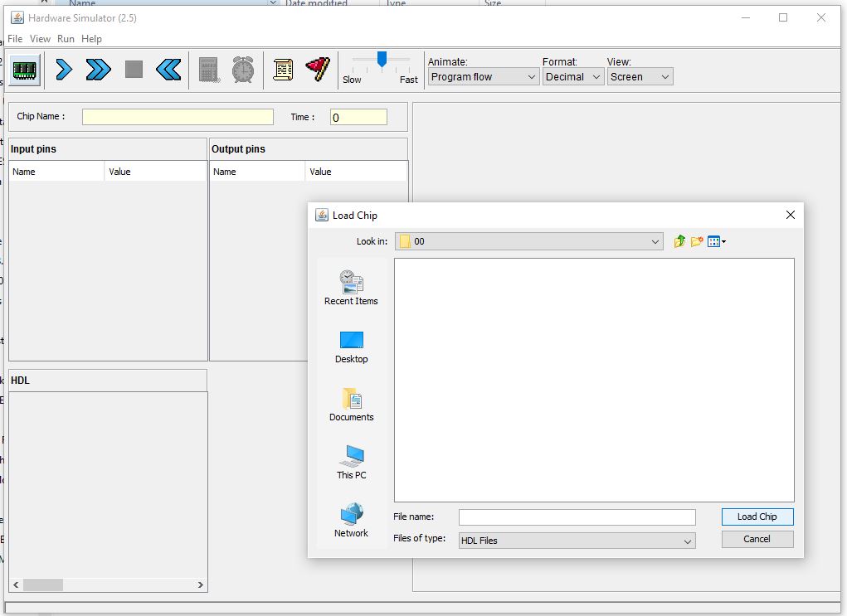
Task: Open the Run menu
Action: coord(66,39)
